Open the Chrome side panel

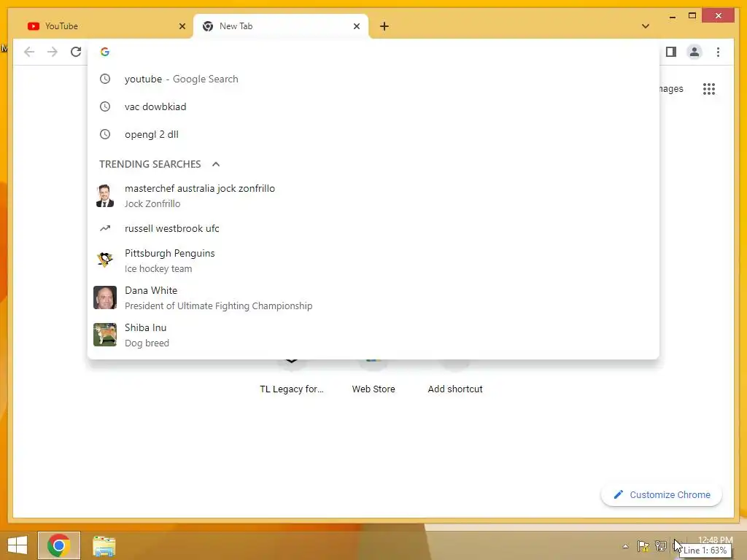click(x=671, y=52)
